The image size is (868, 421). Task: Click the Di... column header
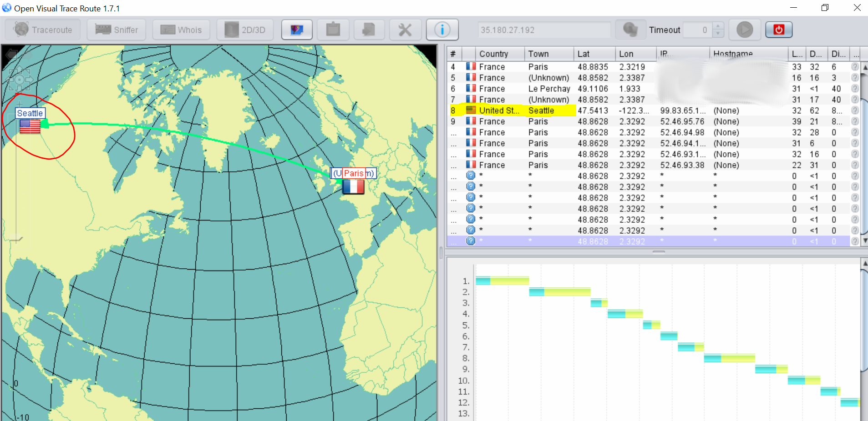838,54
